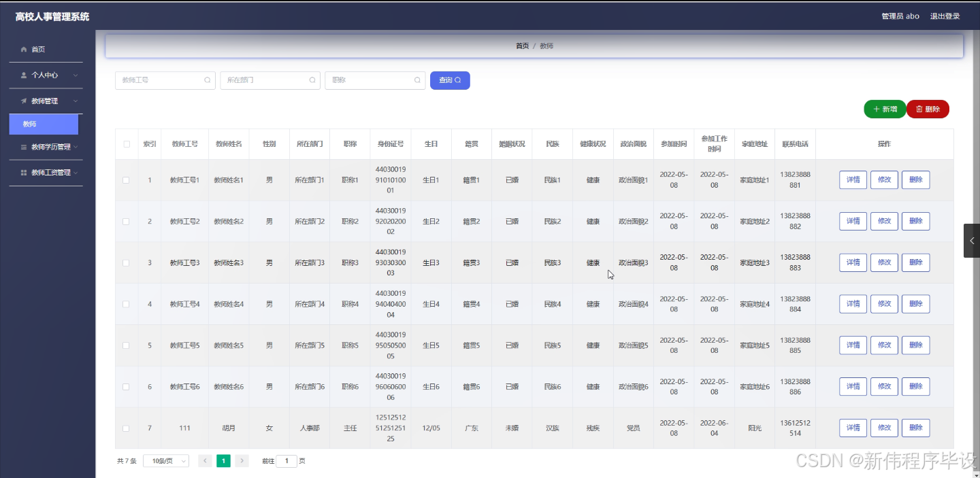Click the 高校人事管理系统 title

(52, 16)
